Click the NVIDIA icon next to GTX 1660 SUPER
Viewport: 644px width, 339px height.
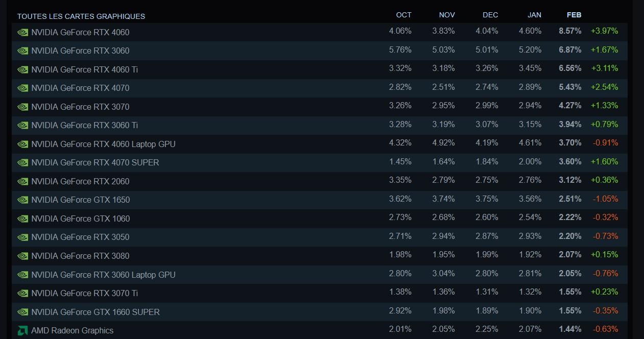[22, 312]
